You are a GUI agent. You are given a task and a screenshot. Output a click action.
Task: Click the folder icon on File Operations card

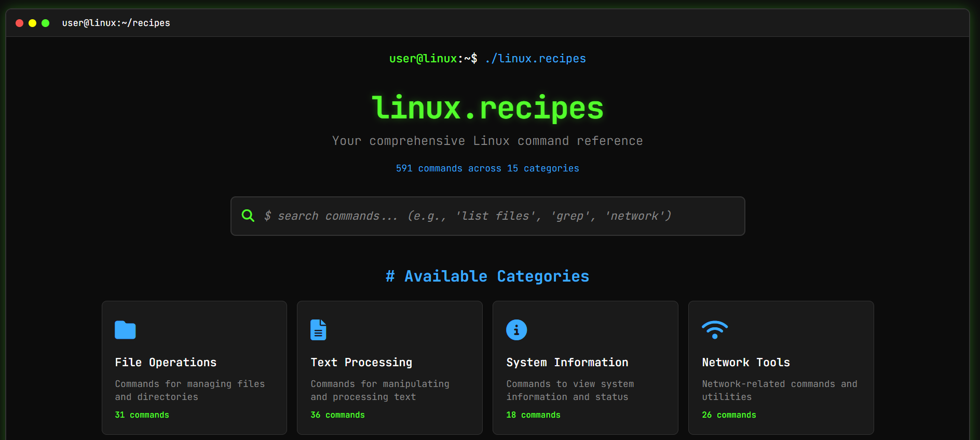point(125,330)
